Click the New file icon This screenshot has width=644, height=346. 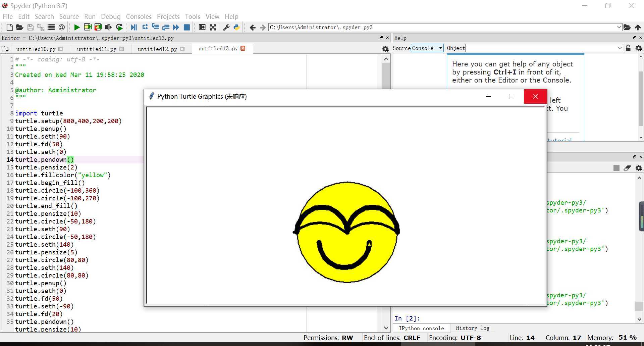[9, 27]
